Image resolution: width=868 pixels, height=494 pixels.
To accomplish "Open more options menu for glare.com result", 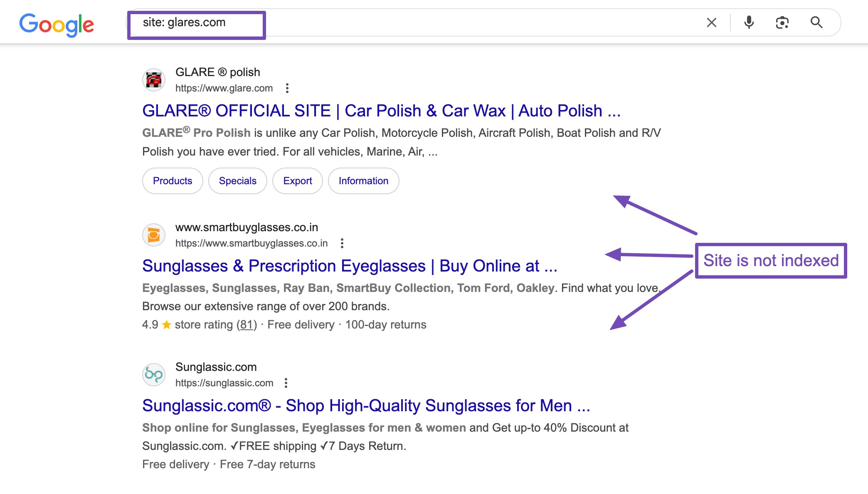I will click(x=287, y=88).
